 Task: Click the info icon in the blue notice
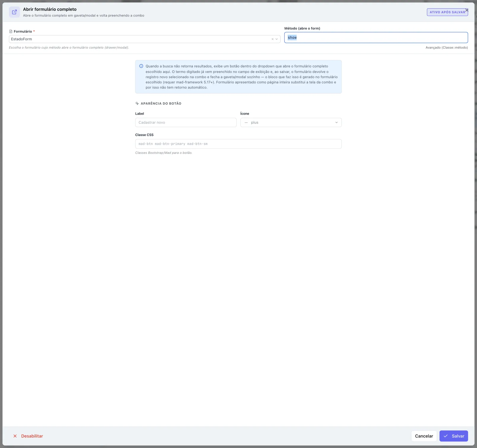coord(141,66)
